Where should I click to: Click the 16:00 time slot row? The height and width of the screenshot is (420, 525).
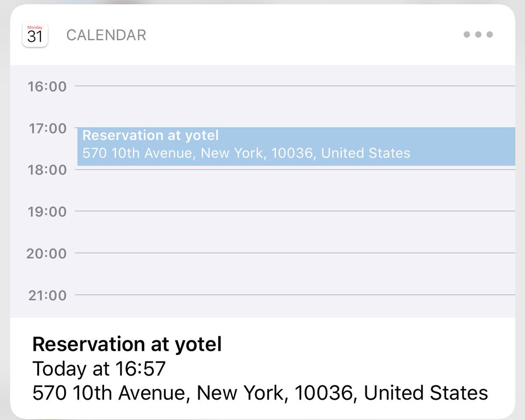tap(271, 86)
